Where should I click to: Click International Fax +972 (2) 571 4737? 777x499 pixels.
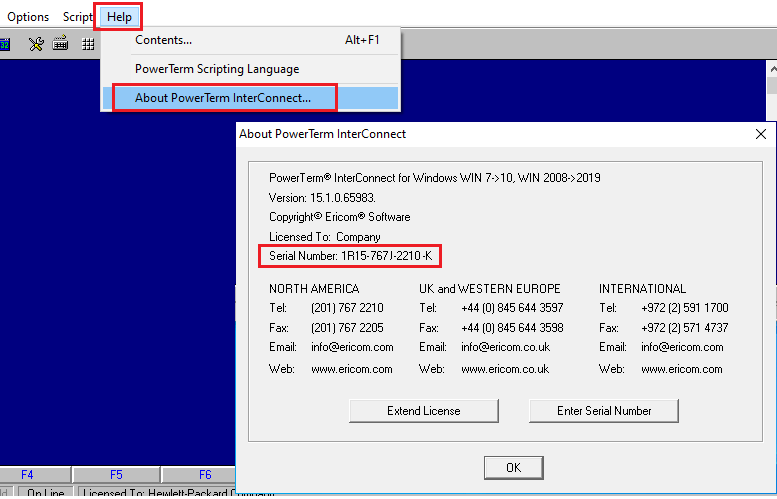[685, 328]
